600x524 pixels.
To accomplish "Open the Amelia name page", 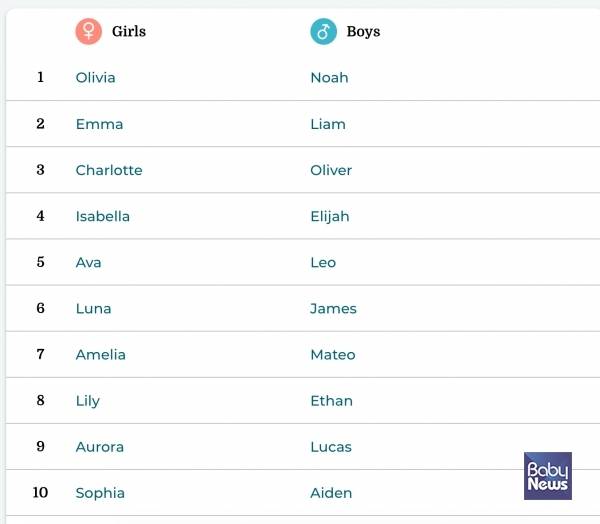I will (x=101, y=354).
